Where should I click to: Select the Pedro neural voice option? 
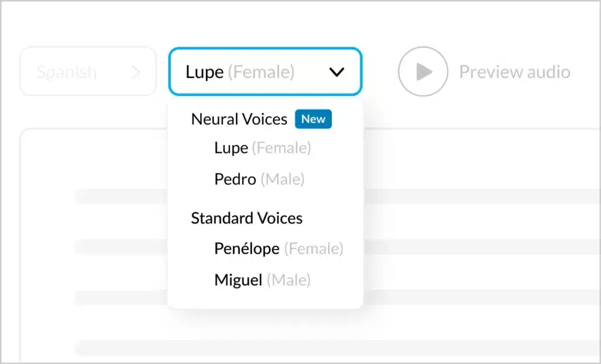coord(235,179)
